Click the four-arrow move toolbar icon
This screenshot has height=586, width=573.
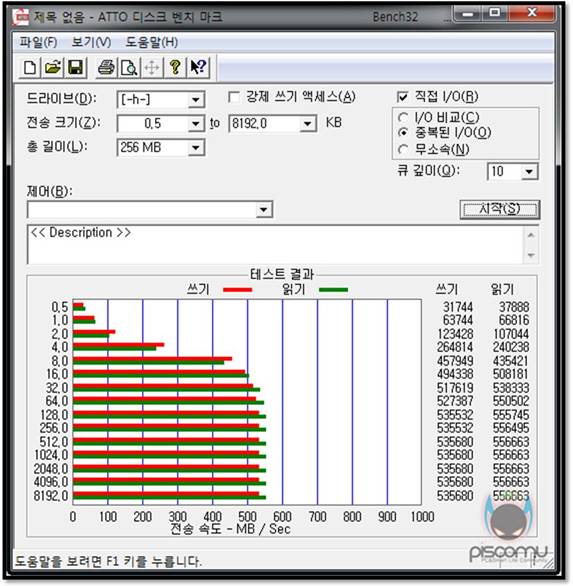(x=152, y=68)
